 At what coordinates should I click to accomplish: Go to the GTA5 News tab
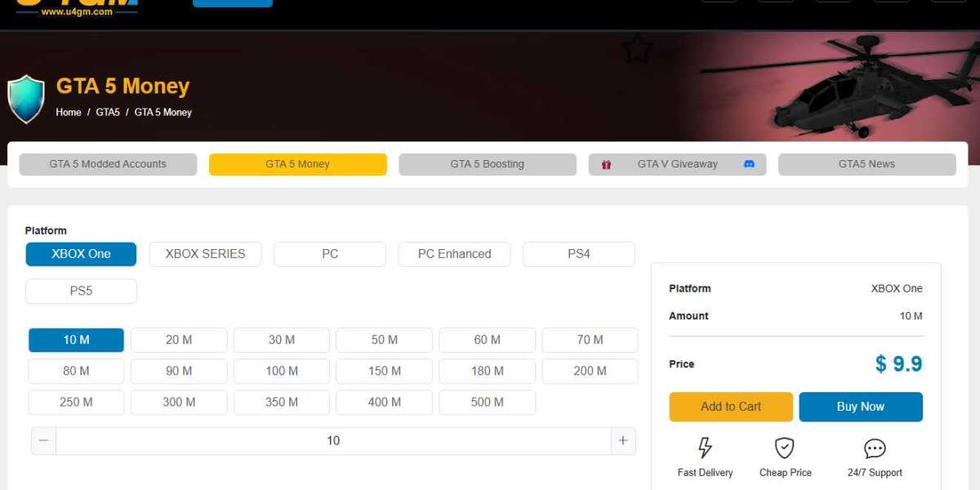866,164
